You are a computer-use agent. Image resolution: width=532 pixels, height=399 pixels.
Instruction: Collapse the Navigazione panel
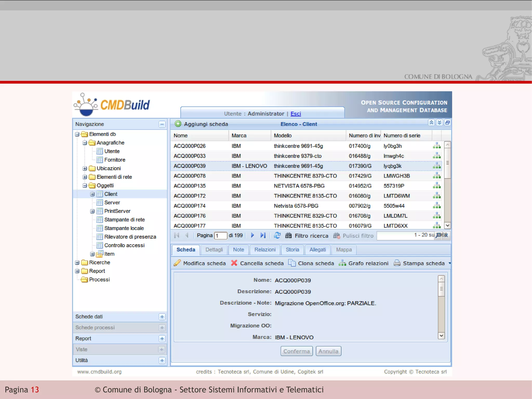click(162, 124)
